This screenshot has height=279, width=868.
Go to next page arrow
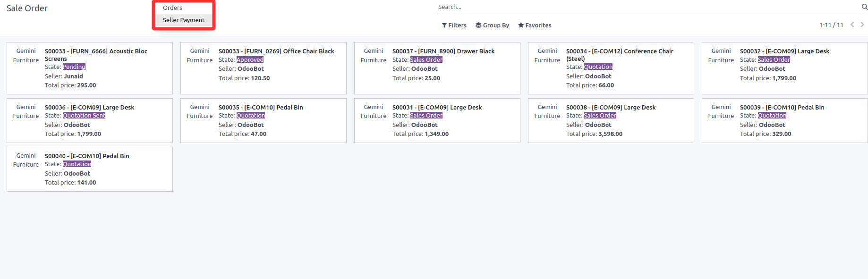tap(862, 25)
